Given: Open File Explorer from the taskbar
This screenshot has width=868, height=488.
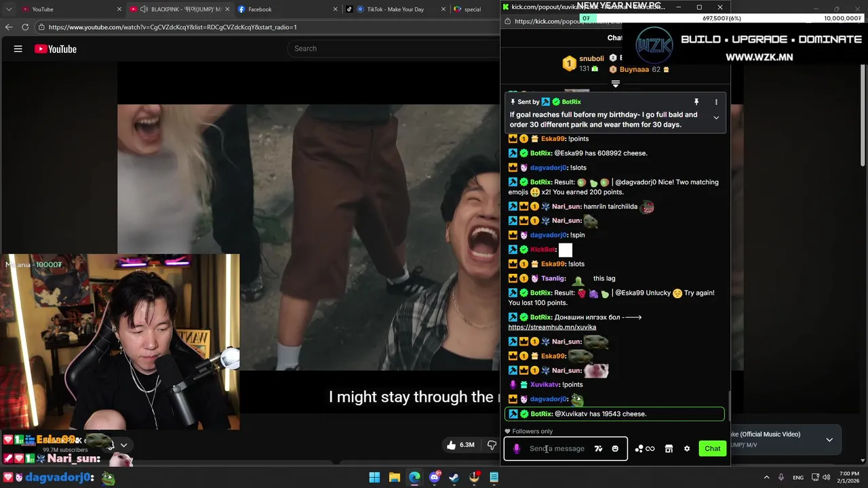Looking at the screenshot, I should point(394,477).
